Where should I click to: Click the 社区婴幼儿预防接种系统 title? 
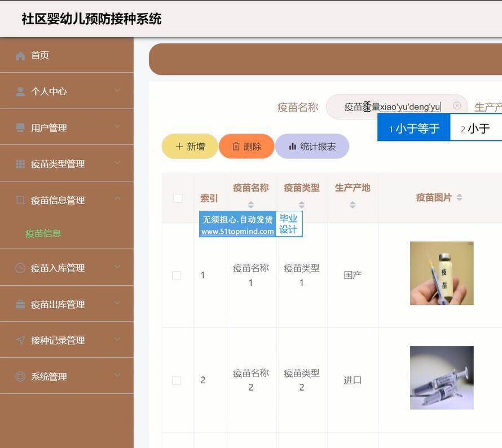91,19
